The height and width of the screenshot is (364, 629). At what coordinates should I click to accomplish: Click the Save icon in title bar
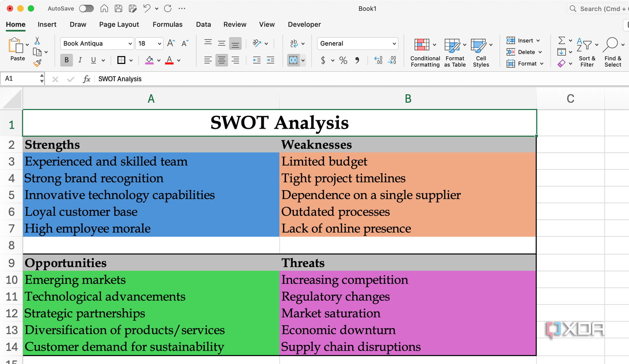coord(119,8)
